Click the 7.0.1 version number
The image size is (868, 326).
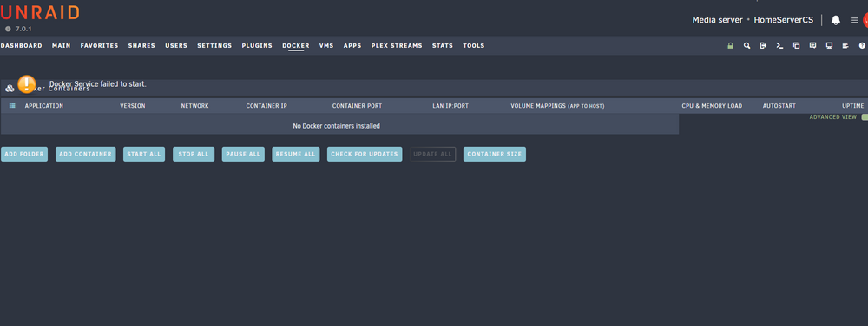(x=23, y=29)
